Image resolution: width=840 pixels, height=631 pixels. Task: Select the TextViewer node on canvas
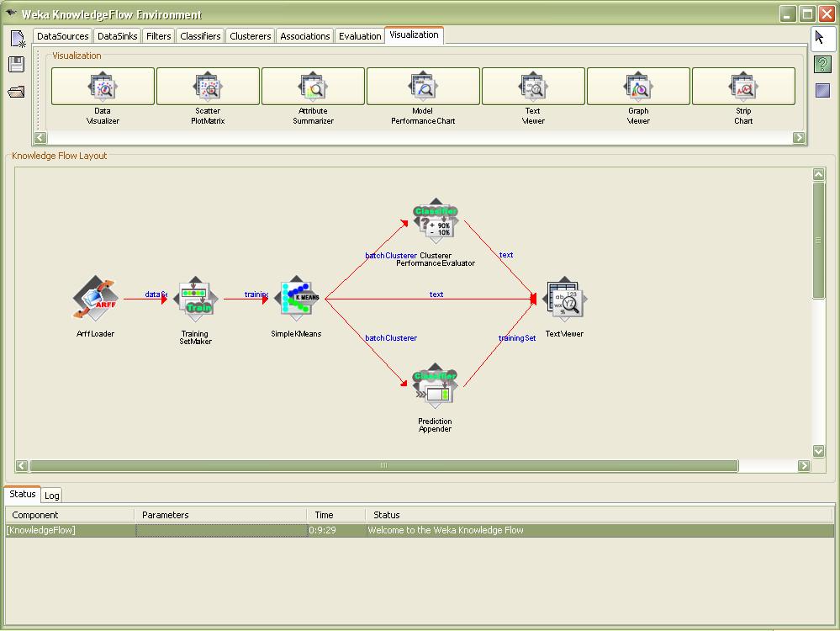click(565, 299)
